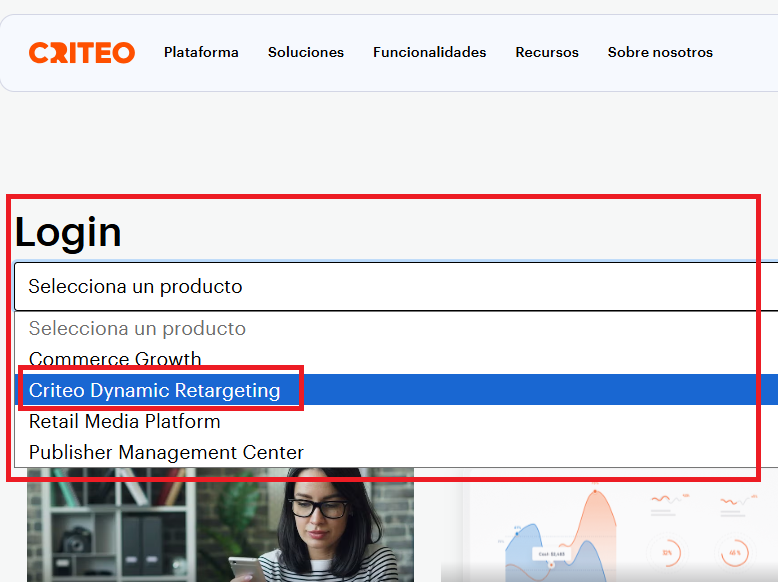Select the Publisher Management Center option
This screenshot has height=582, width=778.
pos(396,452)
